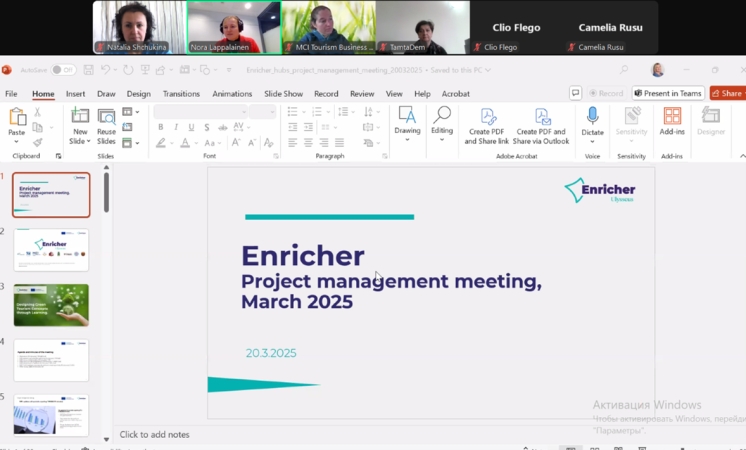Click the Undo arrow icon
The height and width of the screenshot is (450, 746).
[106, 70]
